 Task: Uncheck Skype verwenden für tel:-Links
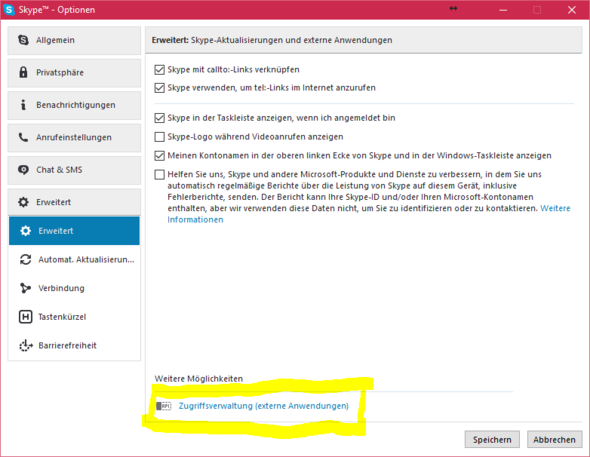(x=160, y=88)
